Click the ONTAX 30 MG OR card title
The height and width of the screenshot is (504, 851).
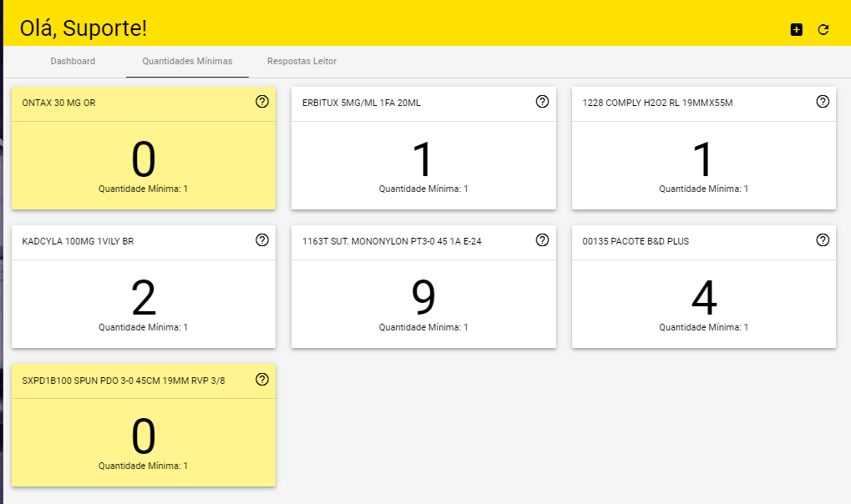(x=58, y=103)
